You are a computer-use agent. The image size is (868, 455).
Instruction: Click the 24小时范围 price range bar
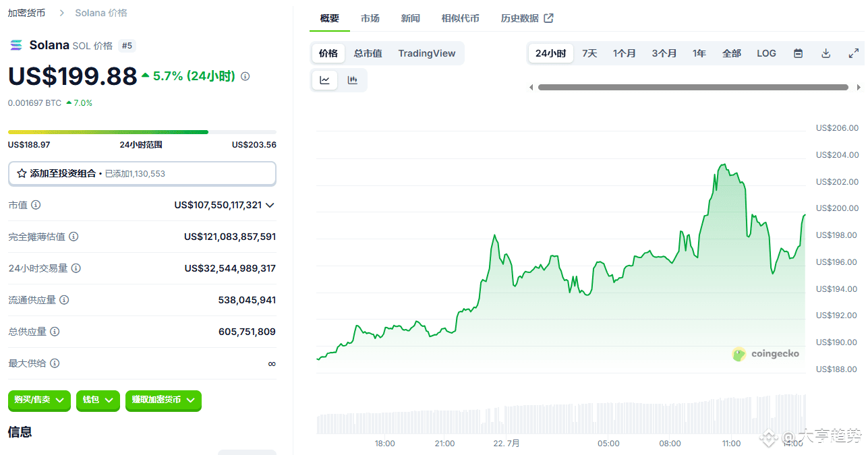[x=142, y=132]
